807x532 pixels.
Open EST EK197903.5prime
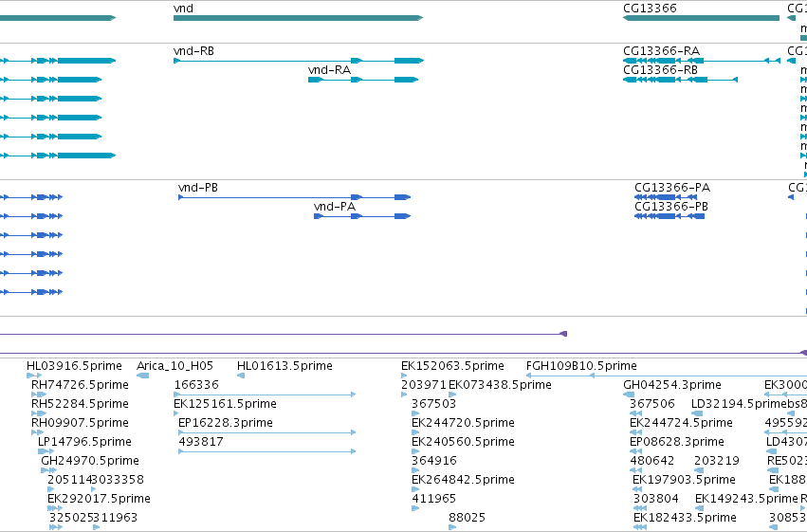(x=684, y=480)
